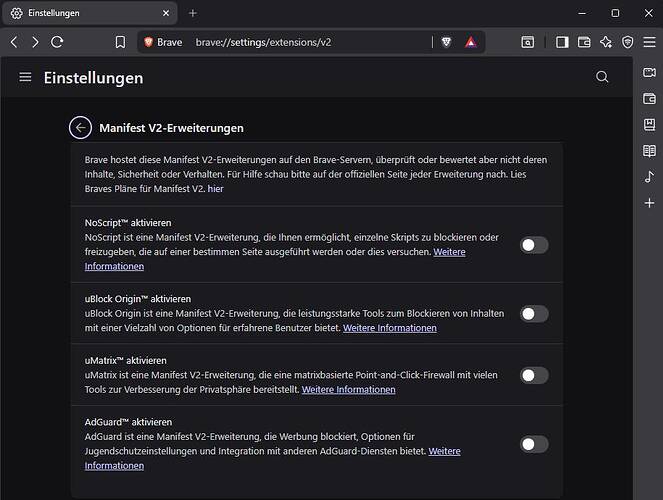Open uBlock Origin 'Weitere Informationen' link

389,328
